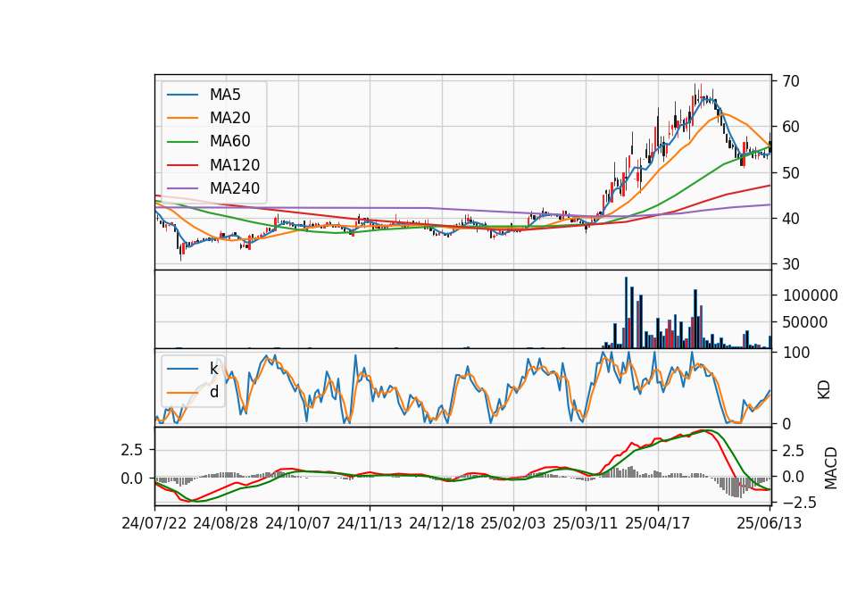Click the 60 price axis label
The image size is (857, 616).
coord(791,127)
